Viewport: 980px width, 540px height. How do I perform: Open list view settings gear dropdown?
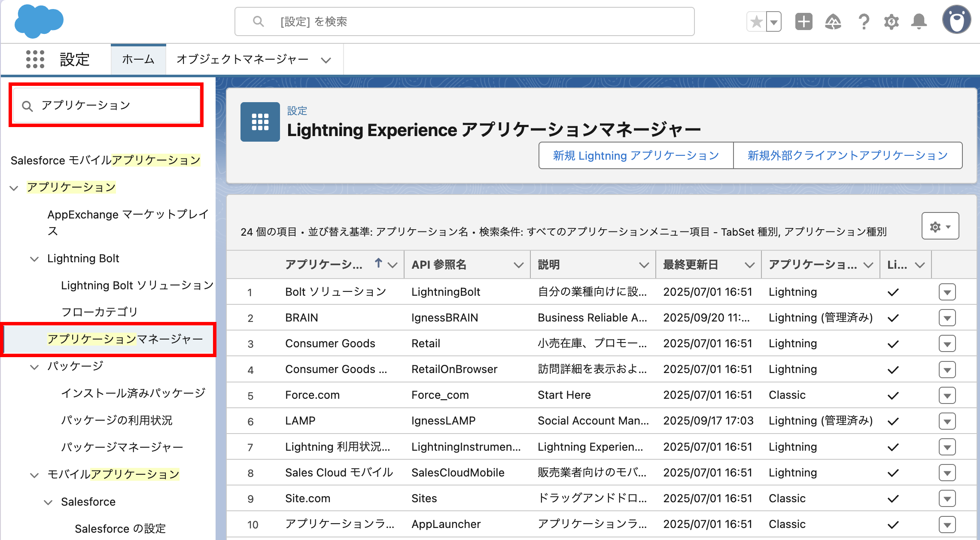pos(940,226)
